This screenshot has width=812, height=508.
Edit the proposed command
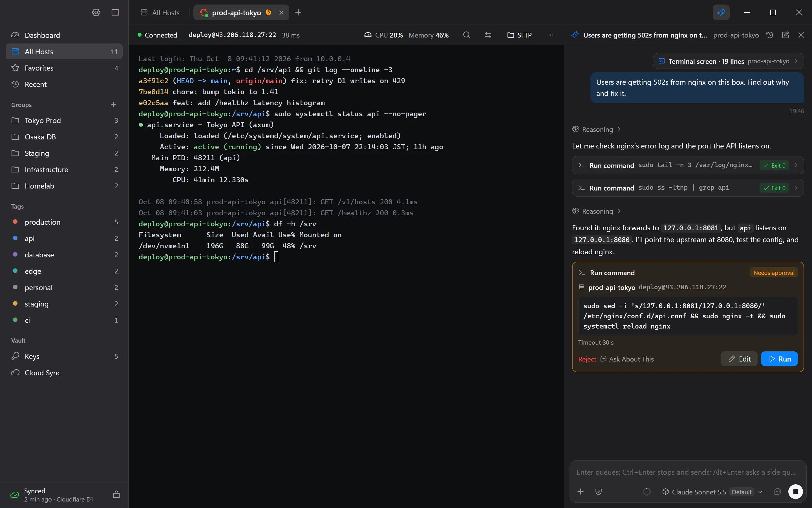[x=739, y=358]
